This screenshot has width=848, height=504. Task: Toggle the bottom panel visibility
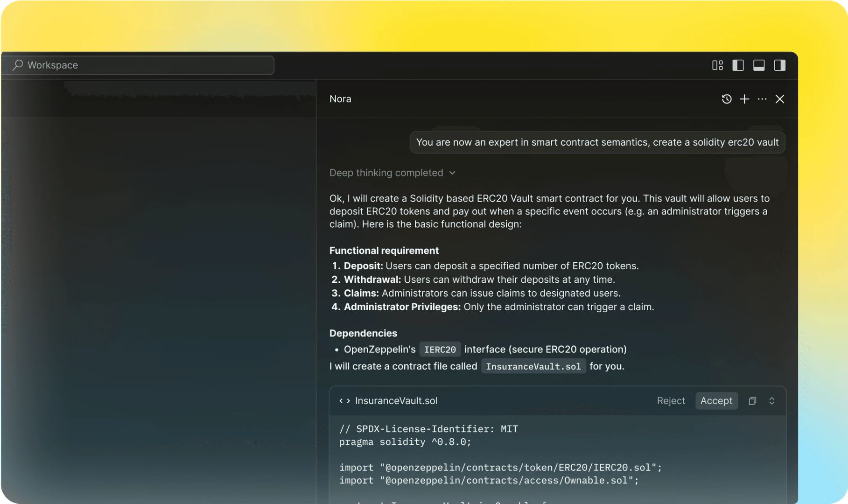(x=759, y=65)
